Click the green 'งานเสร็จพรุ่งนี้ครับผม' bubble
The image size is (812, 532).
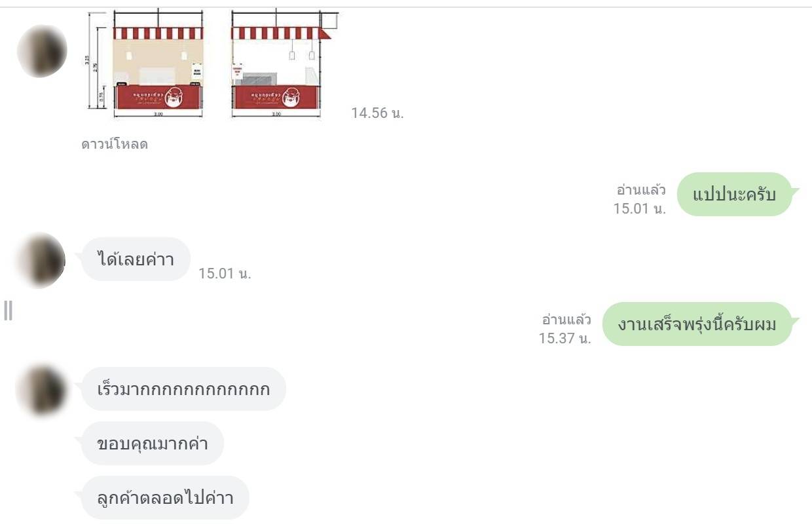(697, 324)
